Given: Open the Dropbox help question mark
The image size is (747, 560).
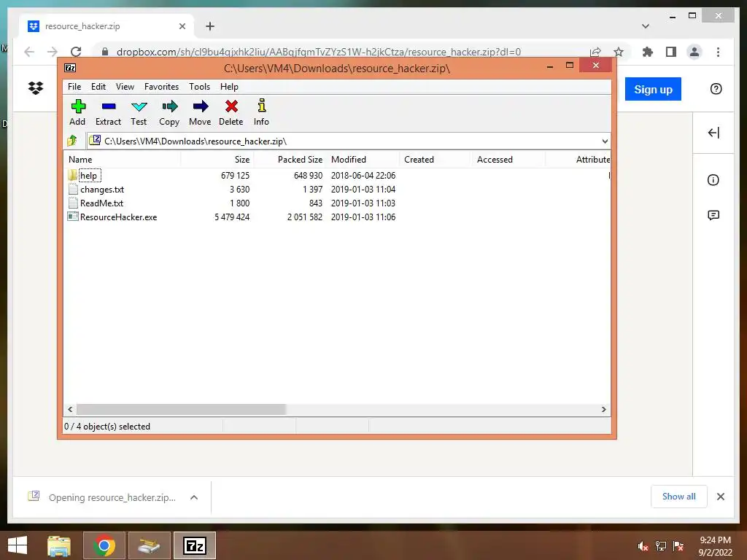Looking at the screenshot, I should coord(716,89).
